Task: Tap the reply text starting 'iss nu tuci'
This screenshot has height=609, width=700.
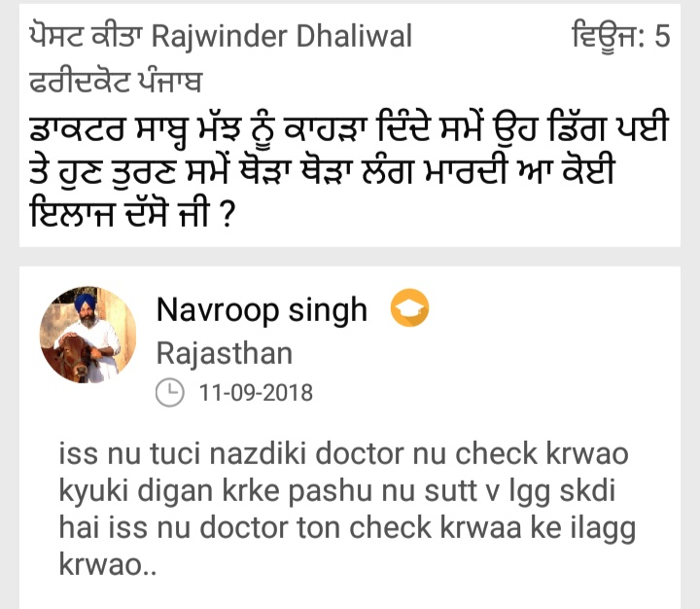Action: pos(347,509)
